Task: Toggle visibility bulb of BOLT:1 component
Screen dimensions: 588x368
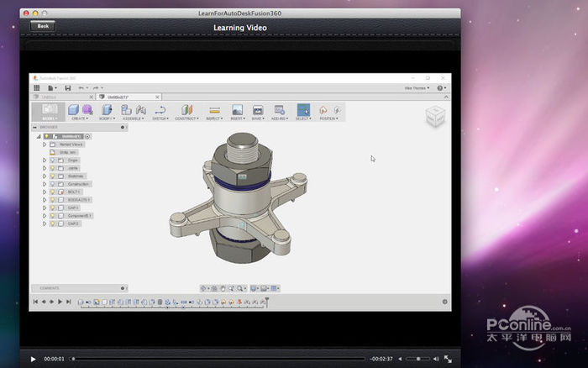Action: coord(52,192)
